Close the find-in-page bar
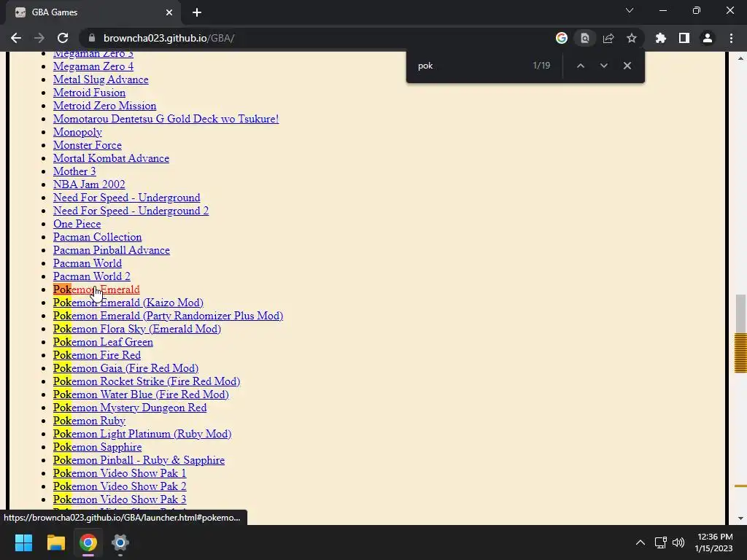The image size is (747, 560). tap(627, 66)
